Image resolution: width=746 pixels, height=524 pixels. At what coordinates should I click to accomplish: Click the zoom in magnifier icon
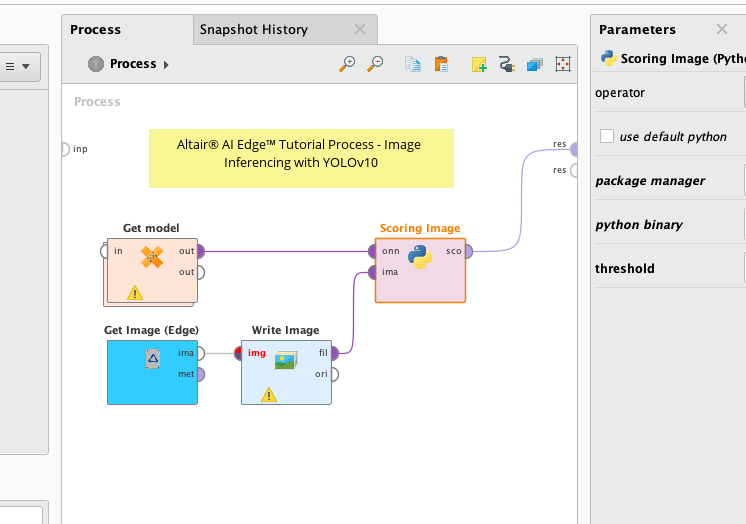pyautogui.click(x=347, y=64)
